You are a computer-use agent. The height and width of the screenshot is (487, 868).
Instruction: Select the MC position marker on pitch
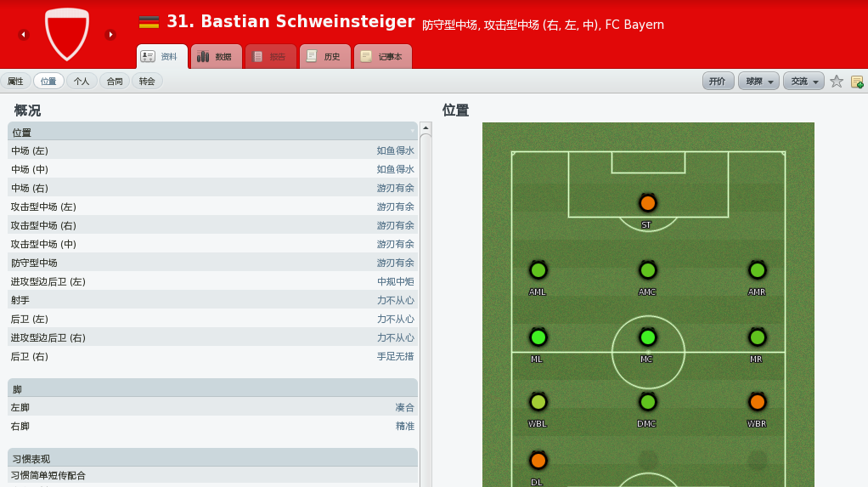[x=647, y=337]
